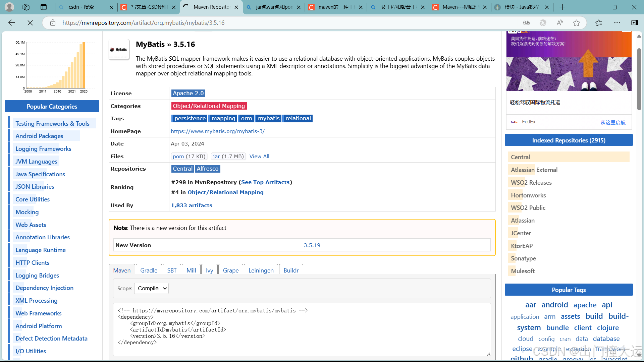Open new version 3.5.19 link

[x=312, y=245]
